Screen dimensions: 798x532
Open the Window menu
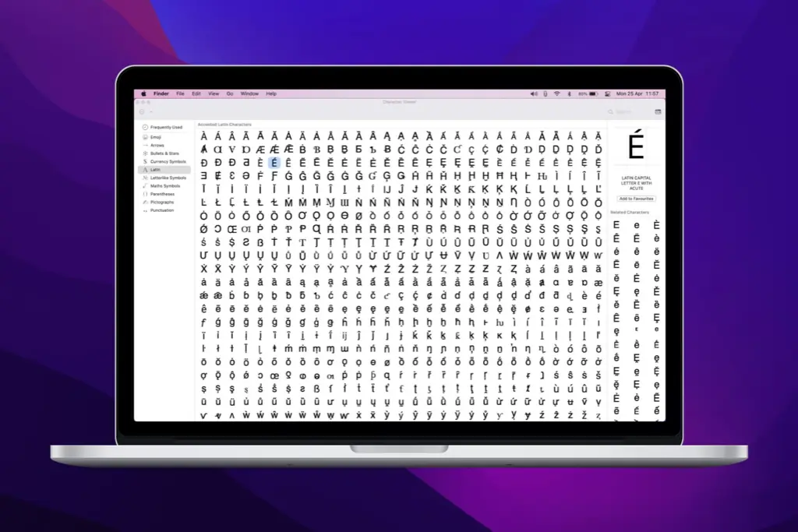click(x=249, y=93)
